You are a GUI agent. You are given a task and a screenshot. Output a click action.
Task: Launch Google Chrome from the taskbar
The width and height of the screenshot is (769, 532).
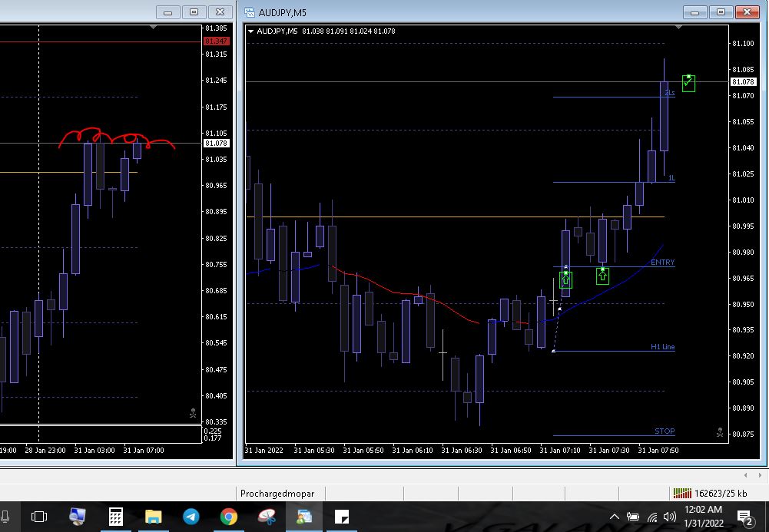pyautogui.click(x=229, y=517)
